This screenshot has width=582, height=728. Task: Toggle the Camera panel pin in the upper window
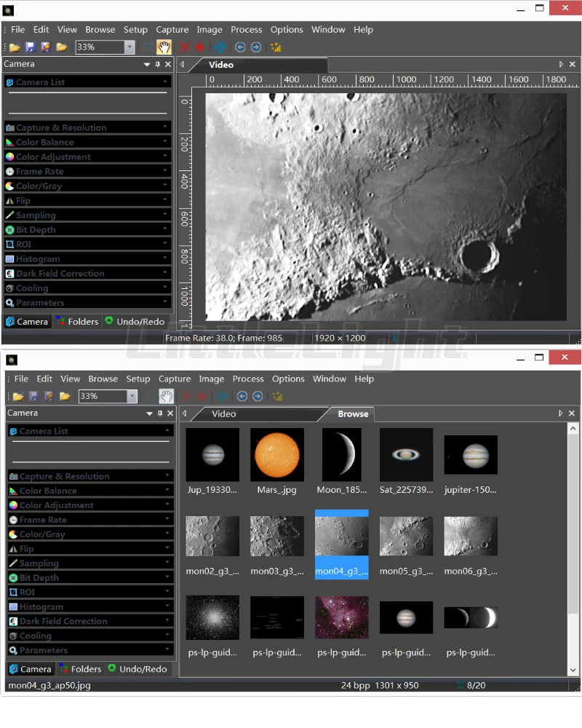point(158,65)
